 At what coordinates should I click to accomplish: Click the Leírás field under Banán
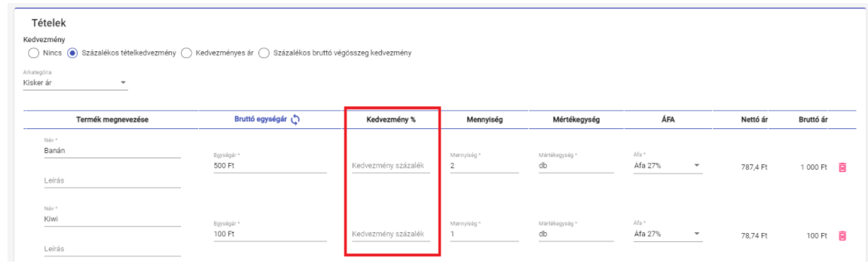click(112, 180)
